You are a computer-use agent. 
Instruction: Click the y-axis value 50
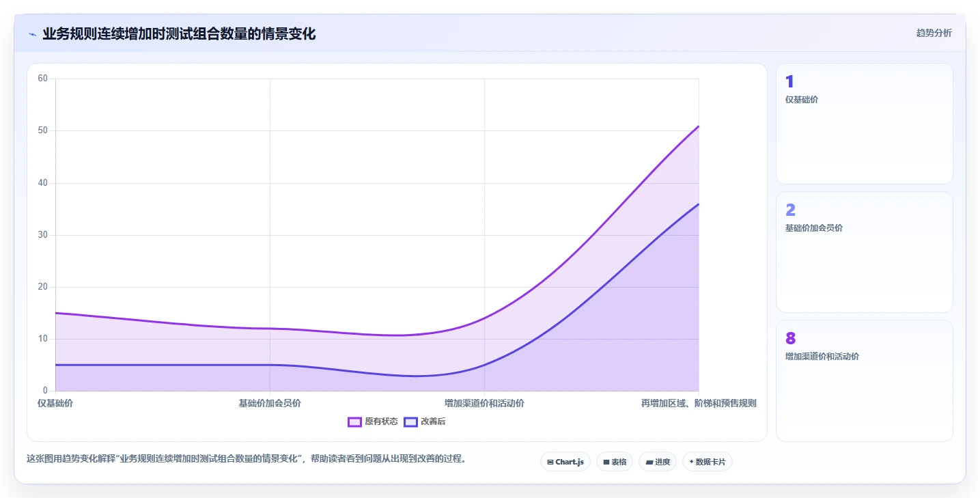tap(43, 130)
